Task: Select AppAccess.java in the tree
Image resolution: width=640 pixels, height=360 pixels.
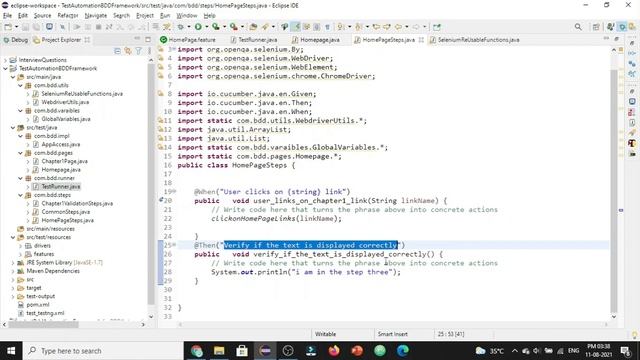Action: pyautogui.click(x=56, y=144)
